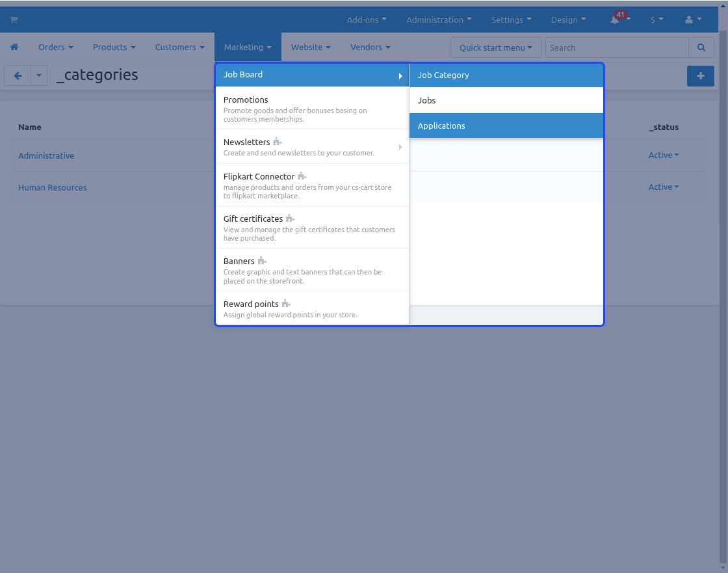This screenshot has height=573, width=728.
Task: Click the Newsletters add-on puzzle icon
Action: coord(277,142)
